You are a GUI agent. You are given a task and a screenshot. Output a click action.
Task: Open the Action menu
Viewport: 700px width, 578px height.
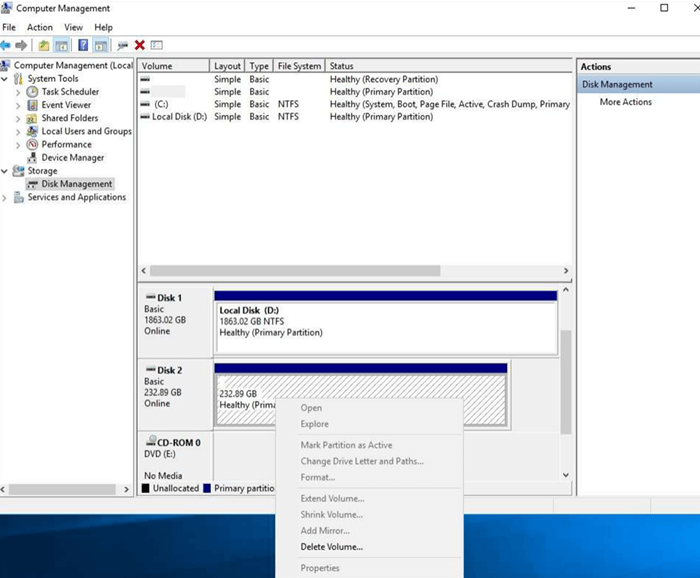[40, 27]
